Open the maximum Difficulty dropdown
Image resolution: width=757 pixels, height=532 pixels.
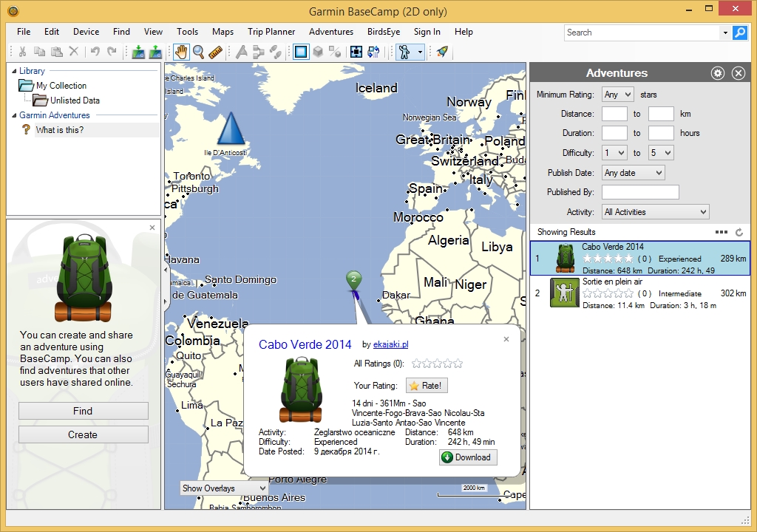click(x=661, y=152)
